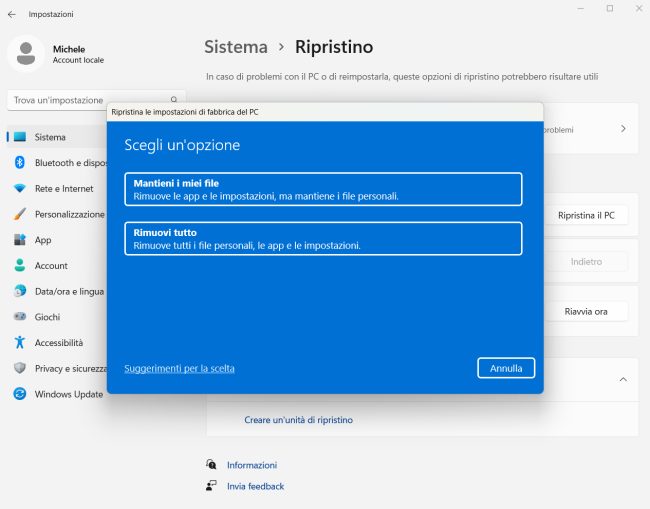Open Windows Update in the sidebar
Viewport: 650px width, 509px height.
[68, 394]
